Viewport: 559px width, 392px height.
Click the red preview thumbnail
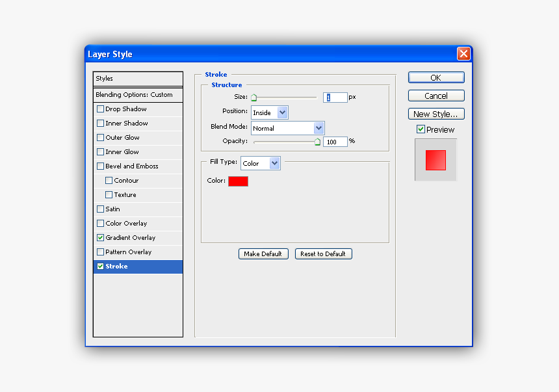click(435, 160)
